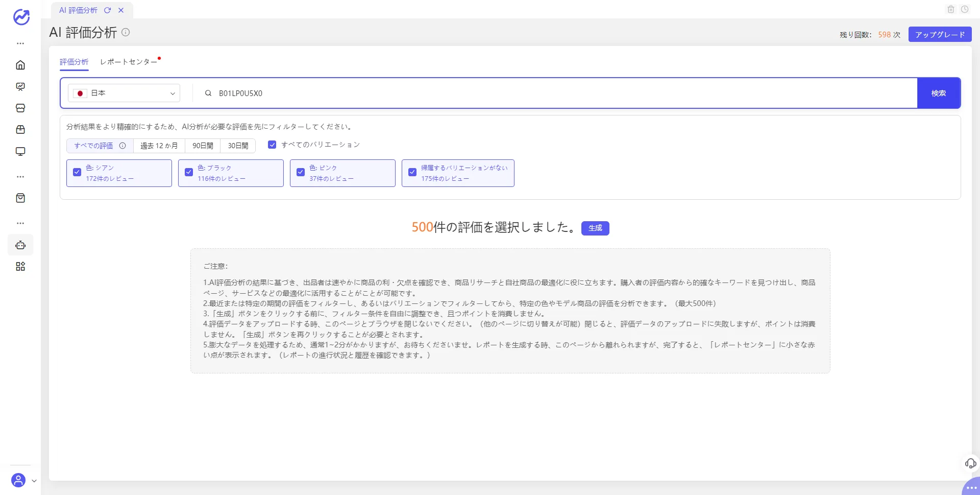Click the three-dots separator above the robot icon
Viewport: 980px width, 495px height.
(x=20, y=223)
